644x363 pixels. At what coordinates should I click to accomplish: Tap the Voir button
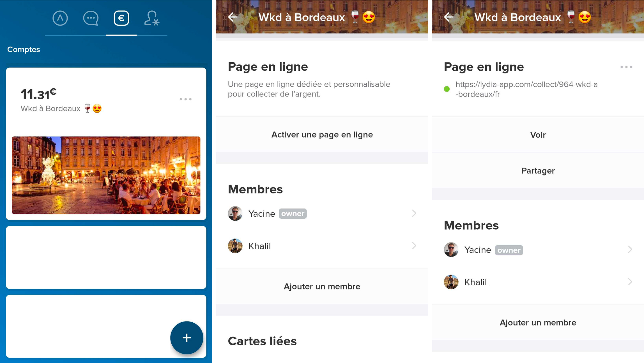point(538,135)
